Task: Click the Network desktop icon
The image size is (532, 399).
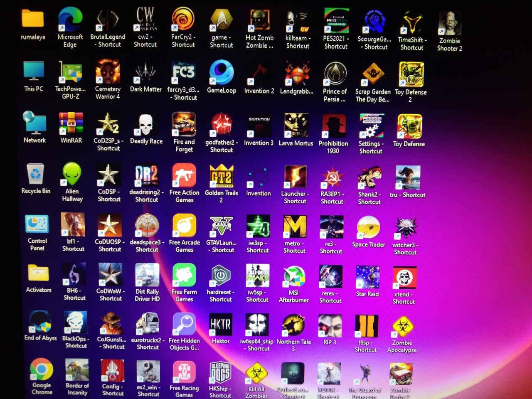Action: pos(34,123)
